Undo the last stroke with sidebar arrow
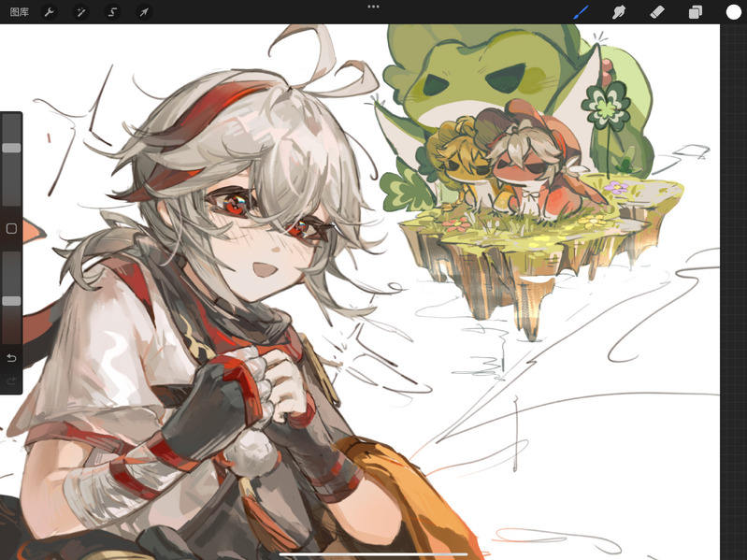 pyautogui.click(x=11, y=358)
